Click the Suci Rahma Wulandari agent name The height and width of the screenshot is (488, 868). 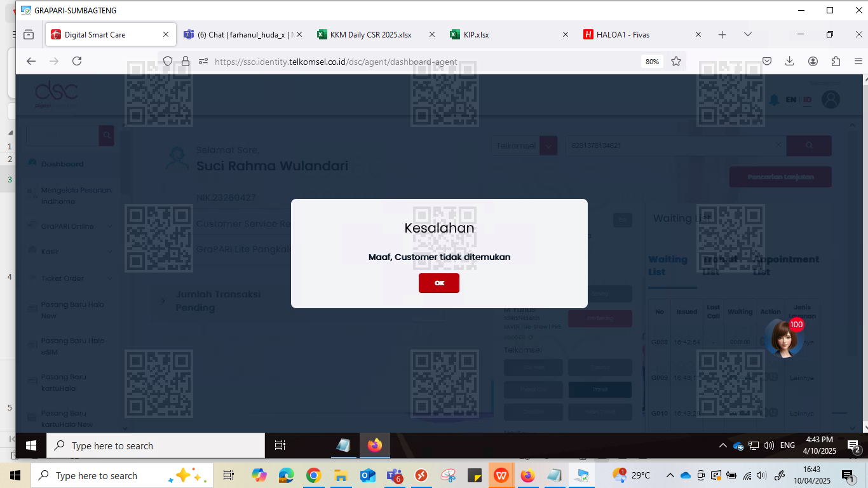tap(272, 166)
